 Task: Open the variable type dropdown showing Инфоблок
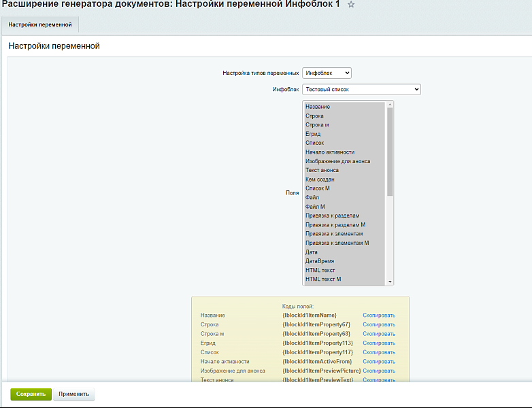coord(327,73)
